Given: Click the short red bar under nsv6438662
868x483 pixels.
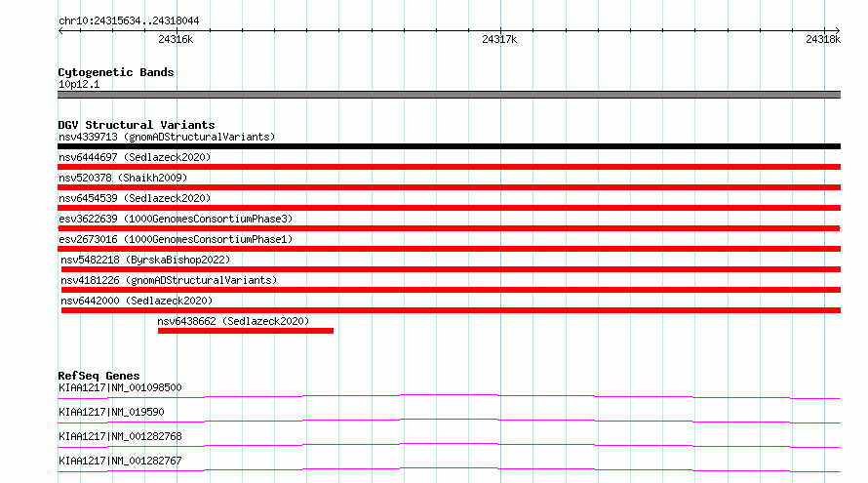Looking at the screenshot, I should point(246,331).
